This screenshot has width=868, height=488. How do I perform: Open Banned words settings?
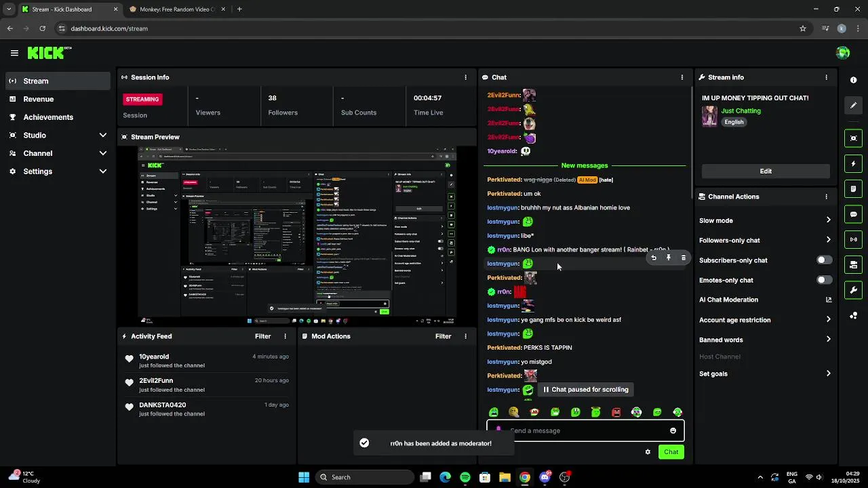click(766, 340)
